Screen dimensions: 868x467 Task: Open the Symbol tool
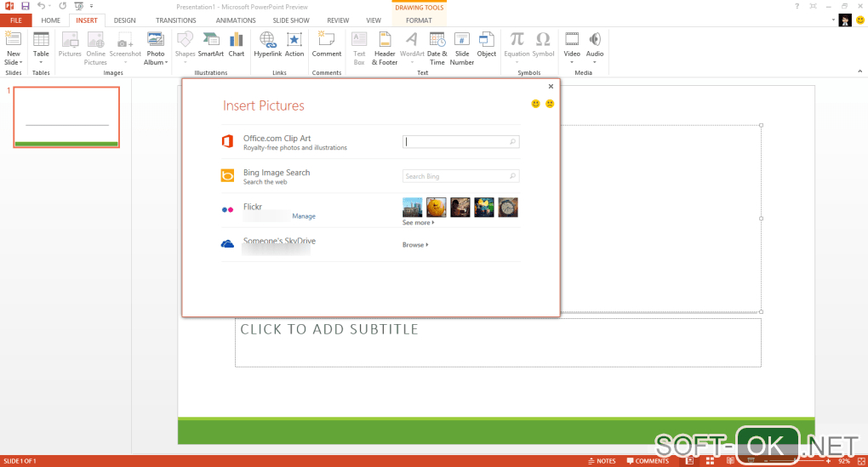click(x=543, y=44)
